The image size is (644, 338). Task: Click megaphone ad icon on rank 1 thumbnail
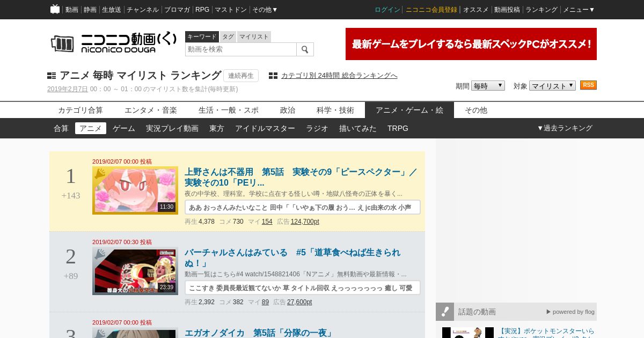coord(100,173)
